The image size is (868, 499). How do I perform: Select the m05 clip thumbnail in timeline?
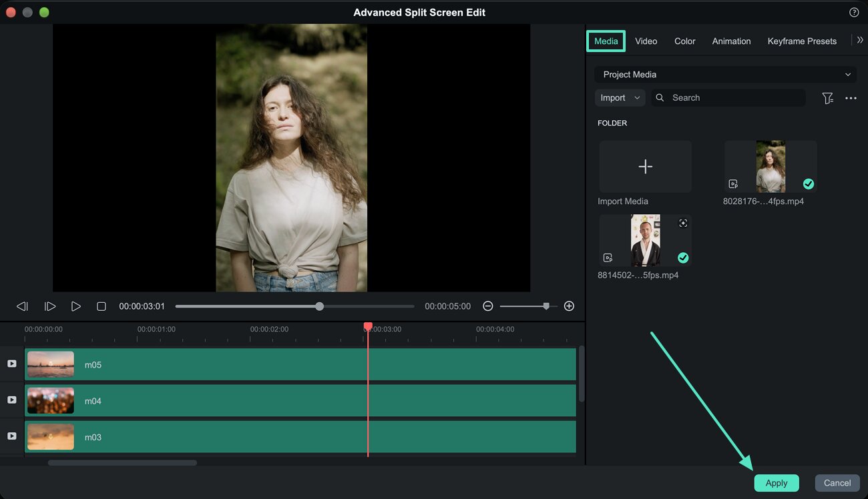(51, 364)
